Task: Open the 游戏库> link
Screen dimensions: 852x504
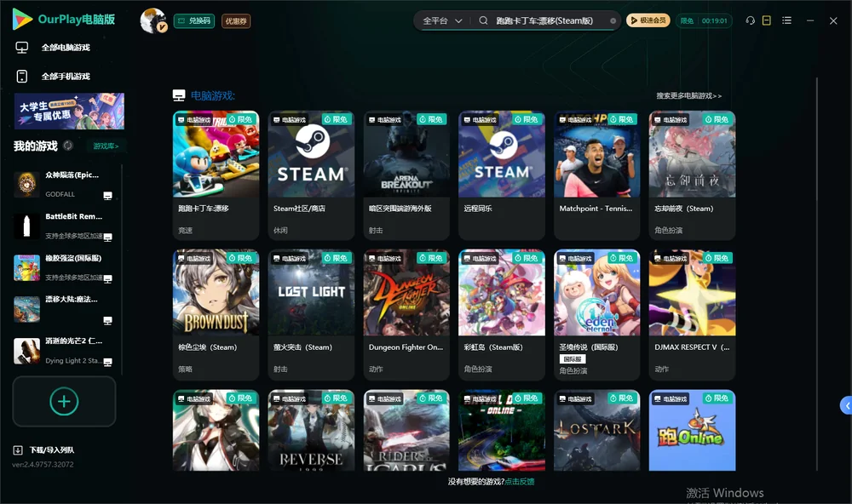Action: pos(106,146)
